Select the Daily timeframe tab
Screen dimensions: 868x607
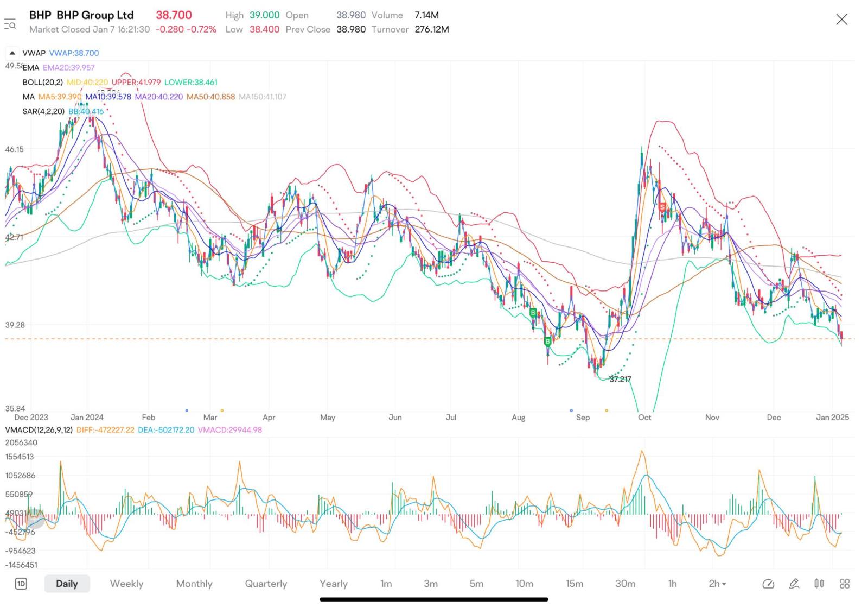point(67,584)
